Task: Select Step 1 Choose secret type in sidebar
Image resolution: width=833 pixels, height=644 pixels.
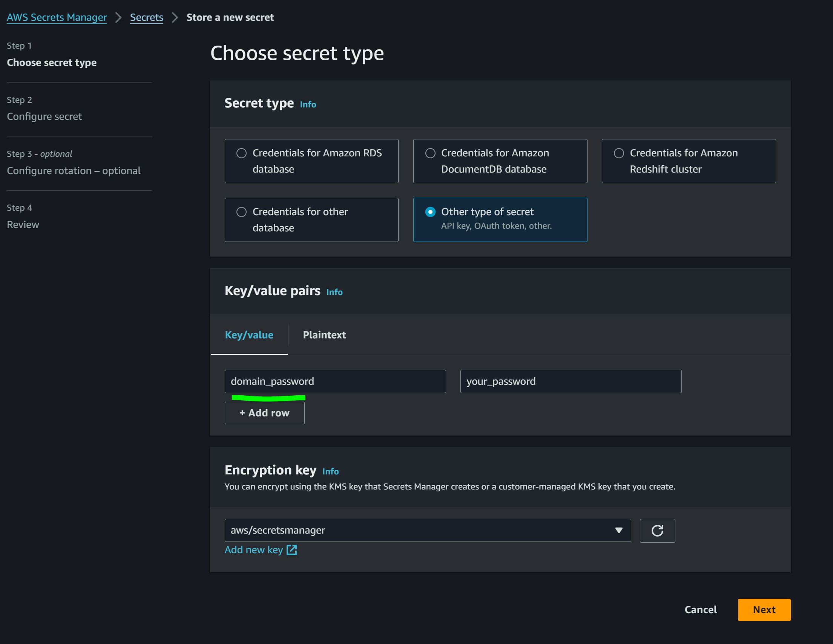Action: coord(52,63)
